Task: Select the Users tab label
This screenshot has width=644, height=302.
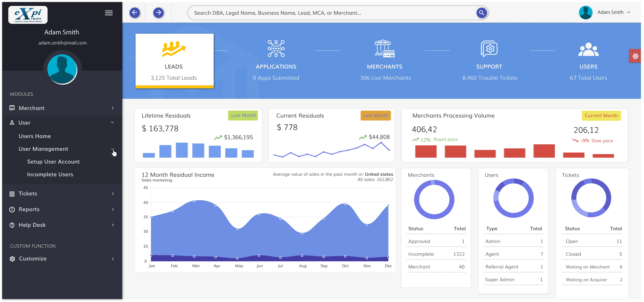Action: [x=588, y=67]
